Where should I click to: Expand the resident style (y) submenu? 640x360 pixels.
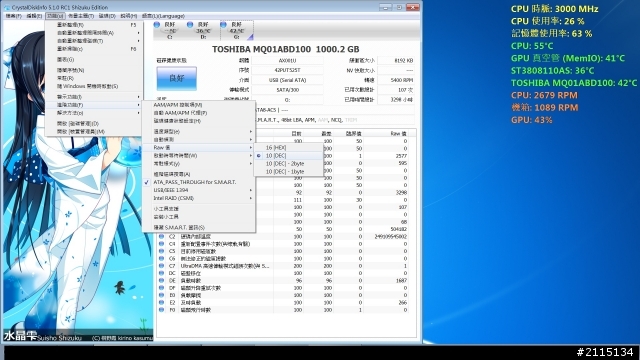tap(198, 164)
